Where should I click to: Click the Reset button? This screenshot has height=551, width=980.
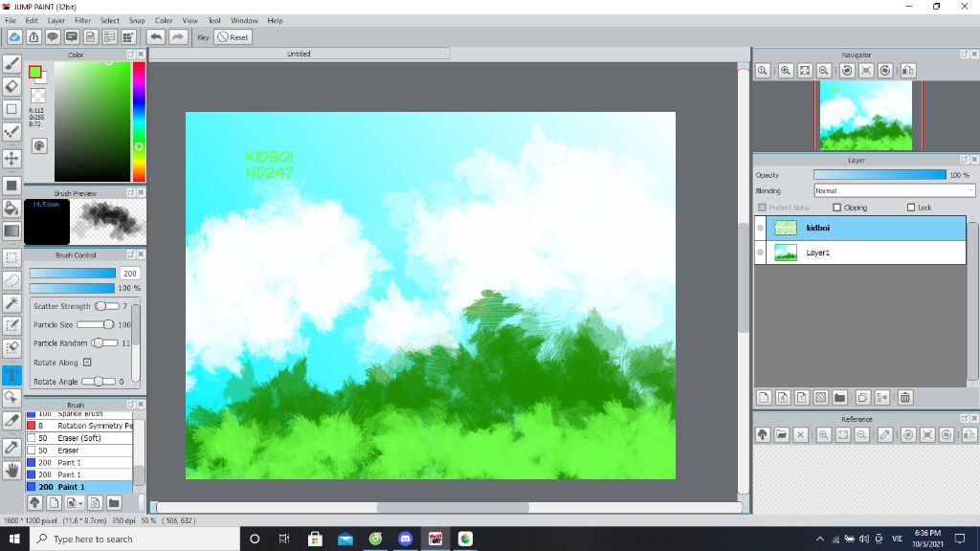pos(234,37)
